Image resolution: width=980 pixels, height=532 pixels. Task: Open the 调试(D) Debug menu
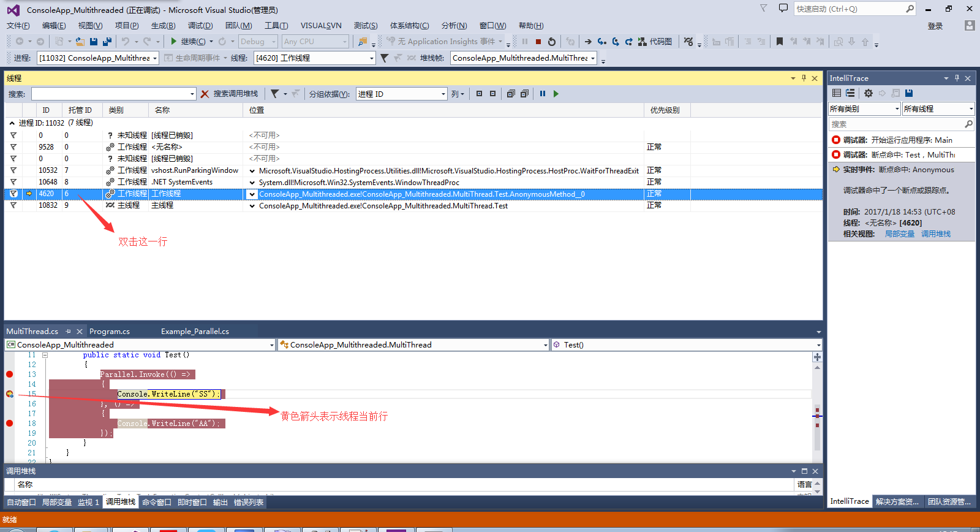point(200,25)
